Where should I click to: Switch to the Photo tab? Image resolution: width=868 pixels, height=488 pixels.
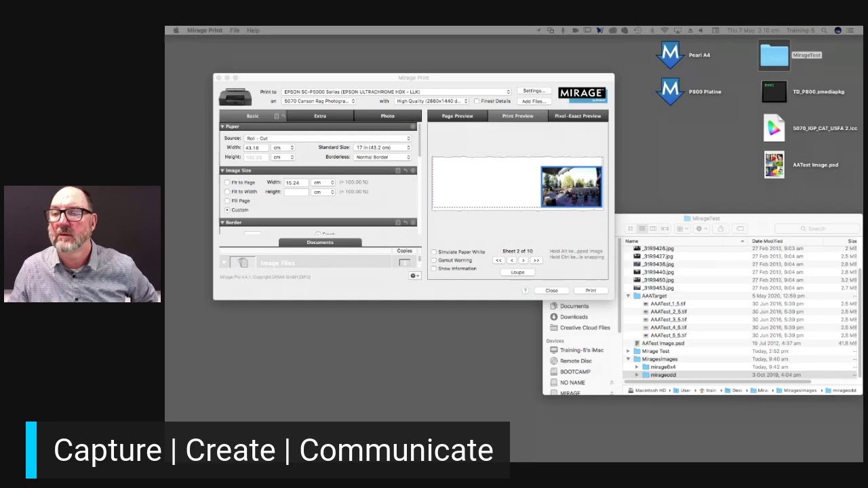[387, 116]
